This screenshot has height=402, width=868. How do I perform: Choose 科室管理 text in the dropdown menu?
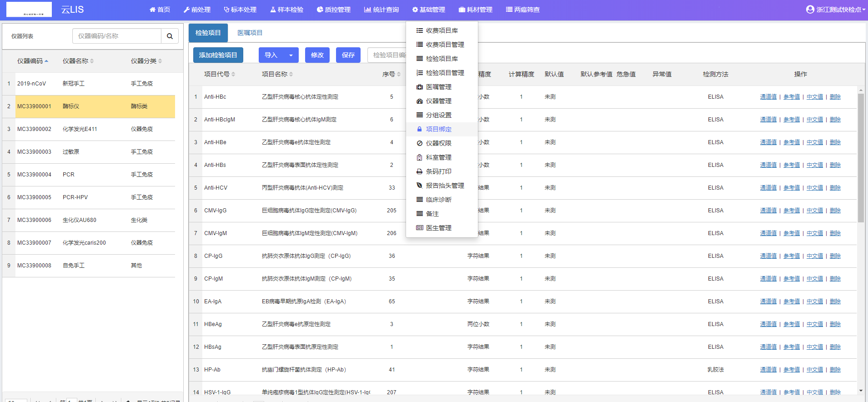[439, 157]
